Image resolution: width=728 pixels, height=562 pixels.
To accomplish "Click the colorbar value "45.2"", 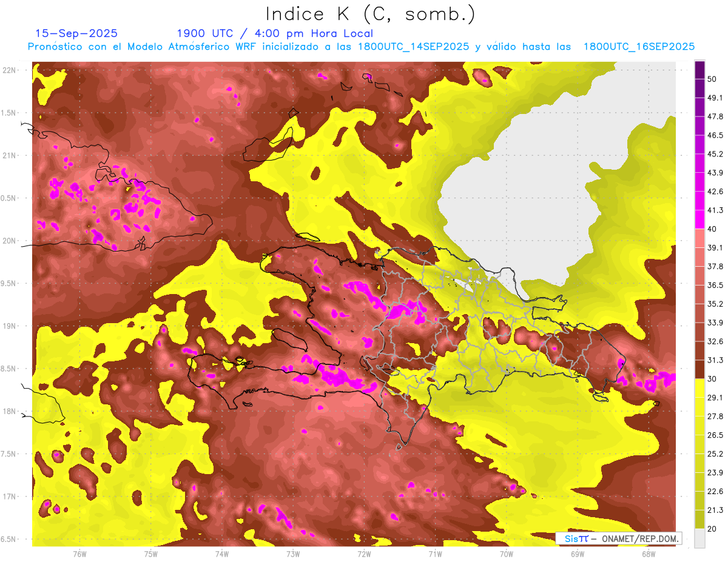I will [x=715, y=154].
